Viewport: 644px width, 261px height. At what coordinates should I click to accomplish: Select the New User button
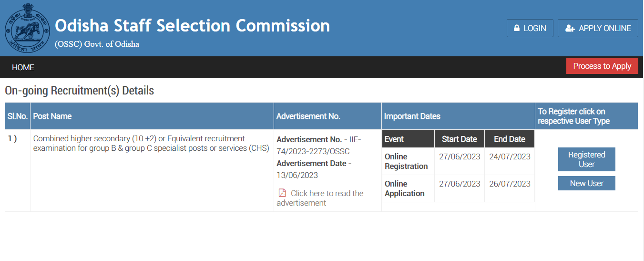pos(587,183)
